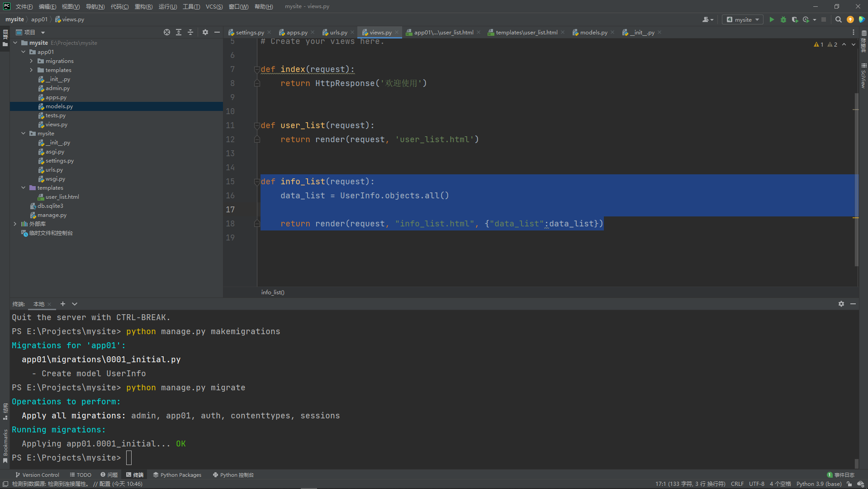Open the TODO tool window
Image resolution: width=868 pixels, height=489 pixels.
(x=81, y=475)
